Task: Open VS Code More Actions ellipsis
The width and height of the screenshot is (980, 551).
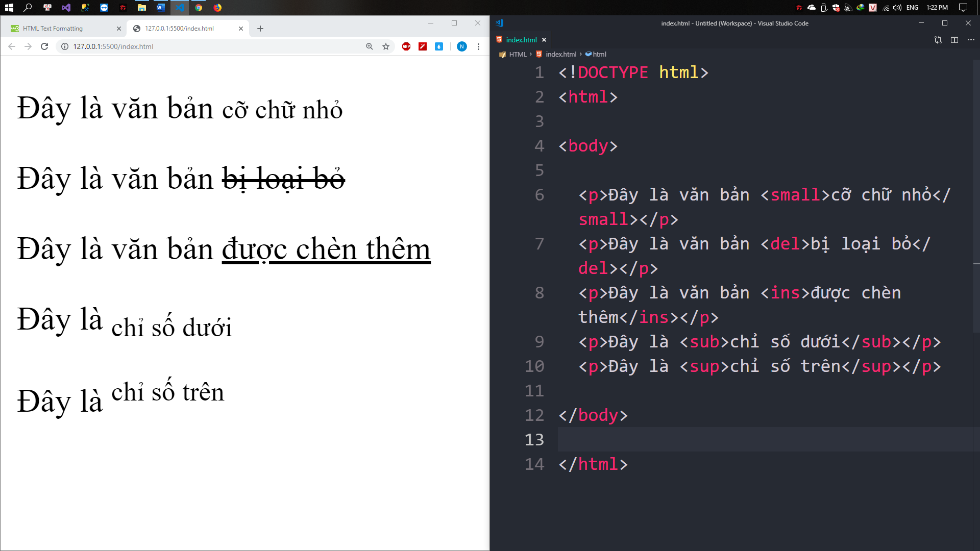Action: (x=971, y=40)
